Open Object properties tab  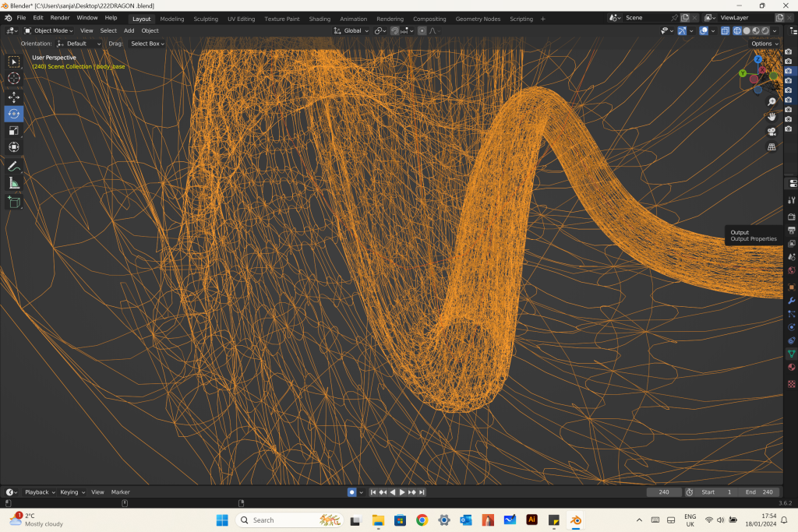point(792,287)
